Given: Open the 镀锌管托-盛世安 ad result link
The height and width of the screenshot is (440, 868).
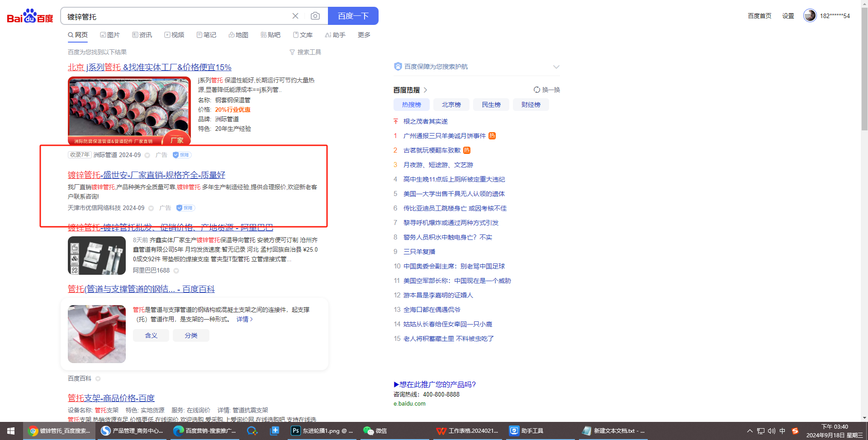Looking at the screenshot, I should coord(146,175).
